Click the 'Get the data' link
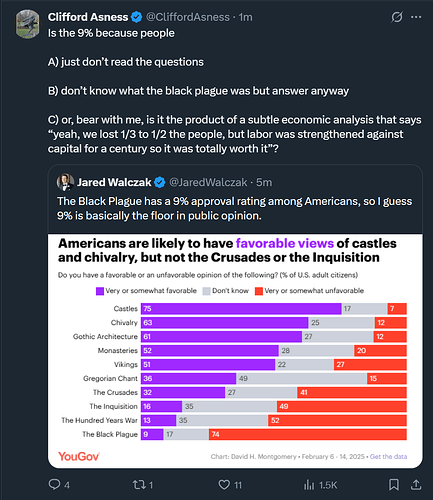The width and height of the screenshot is (433, 500). tap(388, 456)
